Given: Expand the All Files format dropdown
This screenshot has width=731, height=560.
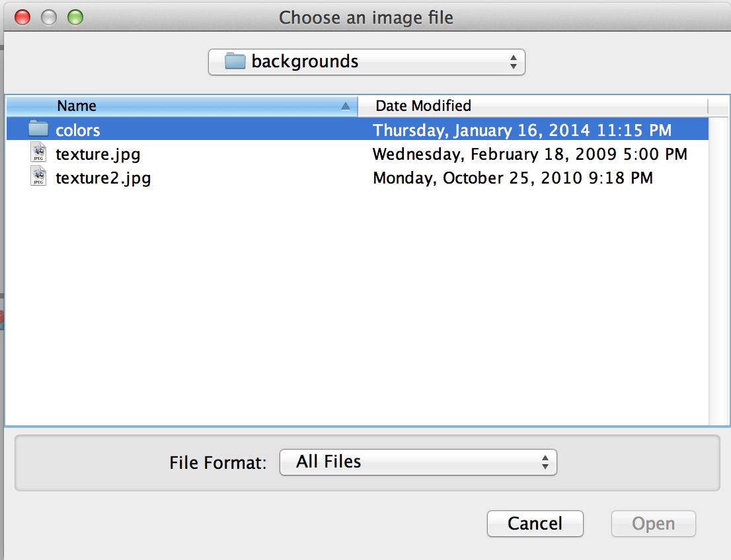Looking at the screenshot, I should coord(418,462).
